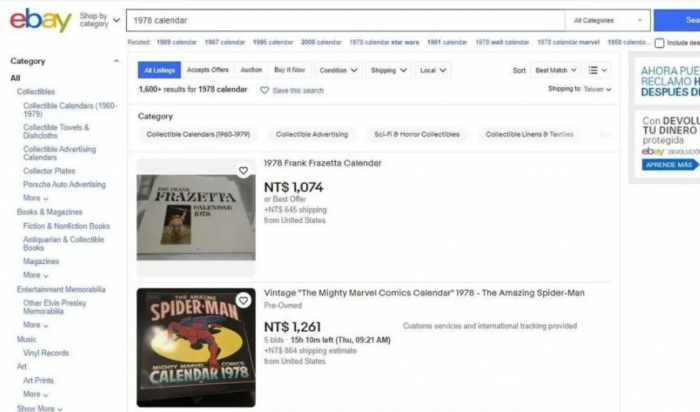Open Antiquarian & Collectible Books sidebar link
This screenshot has height=412, width=700.
63,243
